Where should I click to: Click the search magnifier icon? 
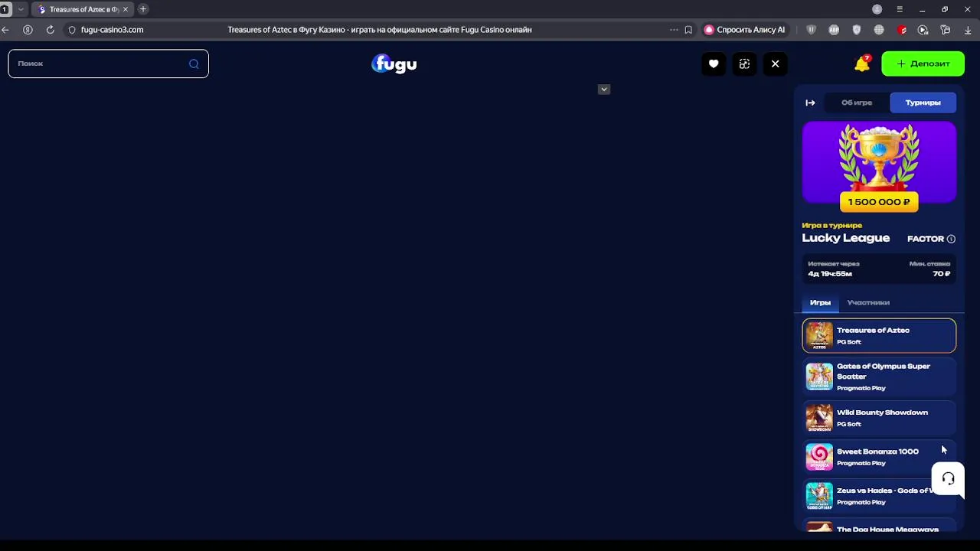point(194,64)
